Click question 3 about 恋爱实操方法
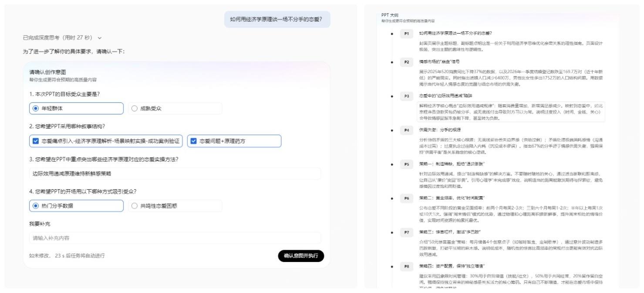 click(104, 159)
